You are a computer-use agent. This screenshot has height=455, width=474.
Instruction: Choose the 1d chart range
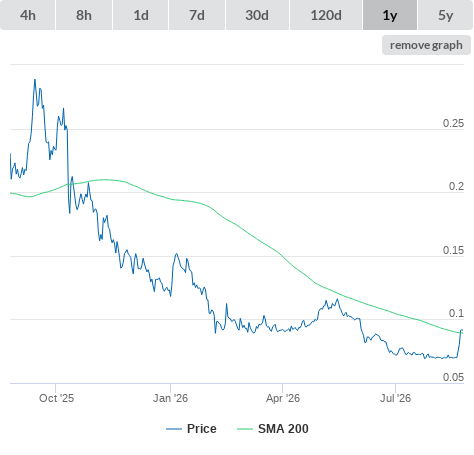pos(141,15)
